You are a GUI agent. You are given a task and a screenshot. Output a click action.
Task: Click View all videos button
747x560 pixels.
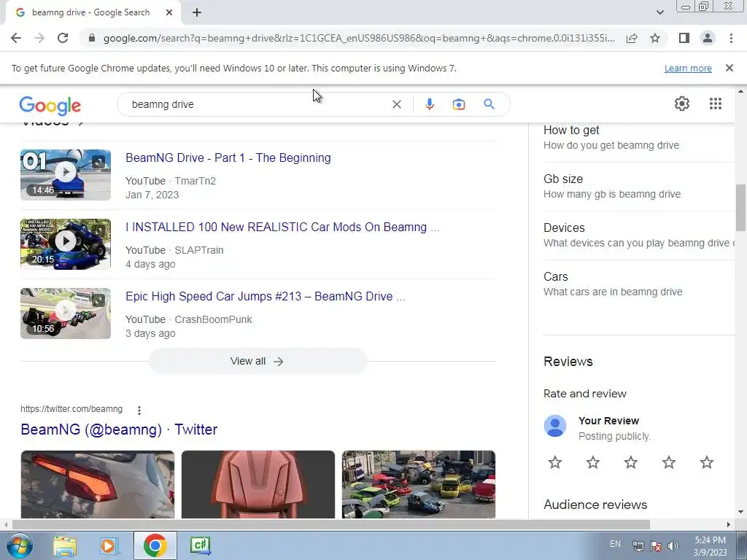[258, 362]
